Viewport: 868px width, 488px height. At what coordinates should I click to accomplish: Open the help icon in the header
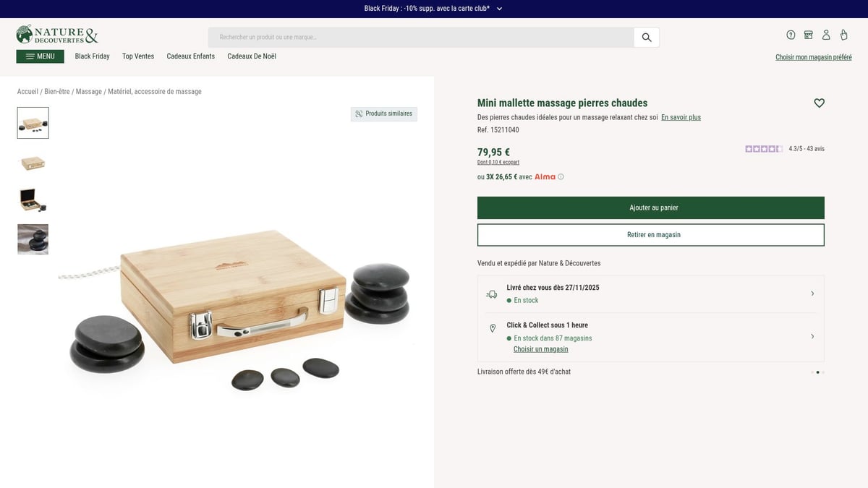791,35
